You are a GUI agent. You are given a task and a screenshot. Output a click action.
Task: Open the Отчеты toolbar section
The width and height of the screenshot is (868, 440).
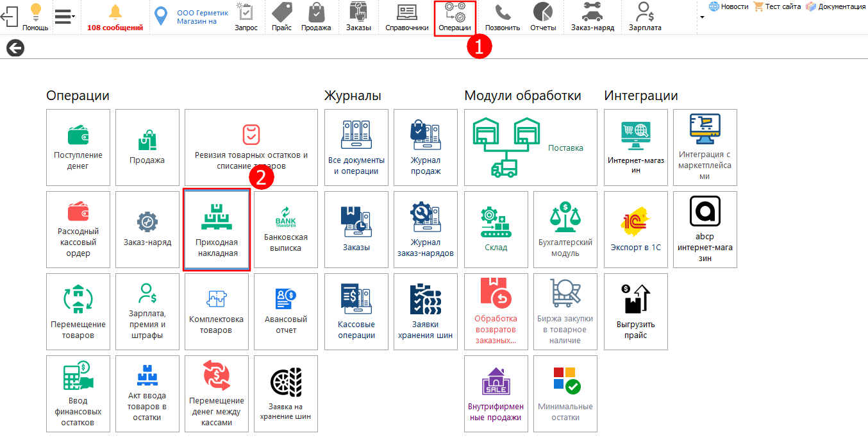point(542,17)
